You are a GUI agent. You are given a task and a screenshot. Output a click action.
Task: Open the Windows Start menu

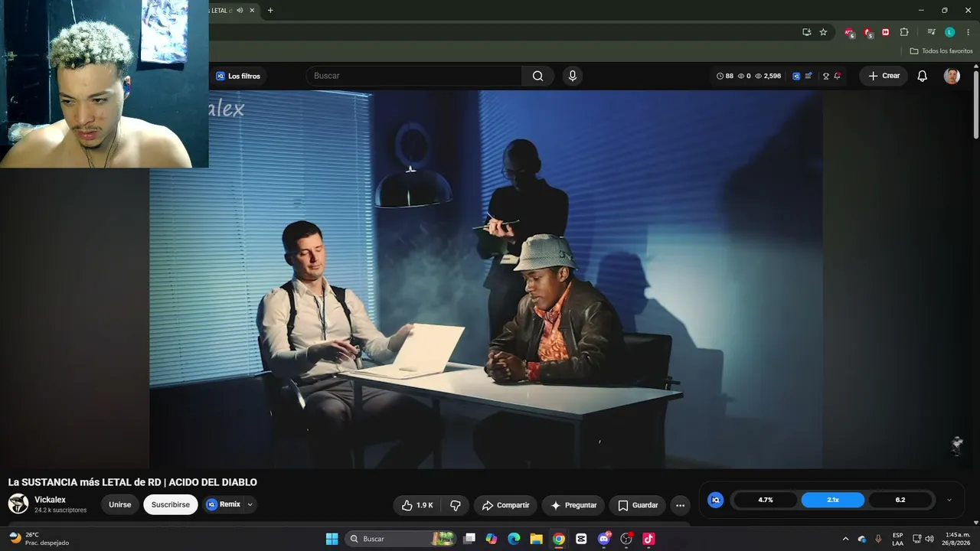pyautogui.click(x=332, y=539)
